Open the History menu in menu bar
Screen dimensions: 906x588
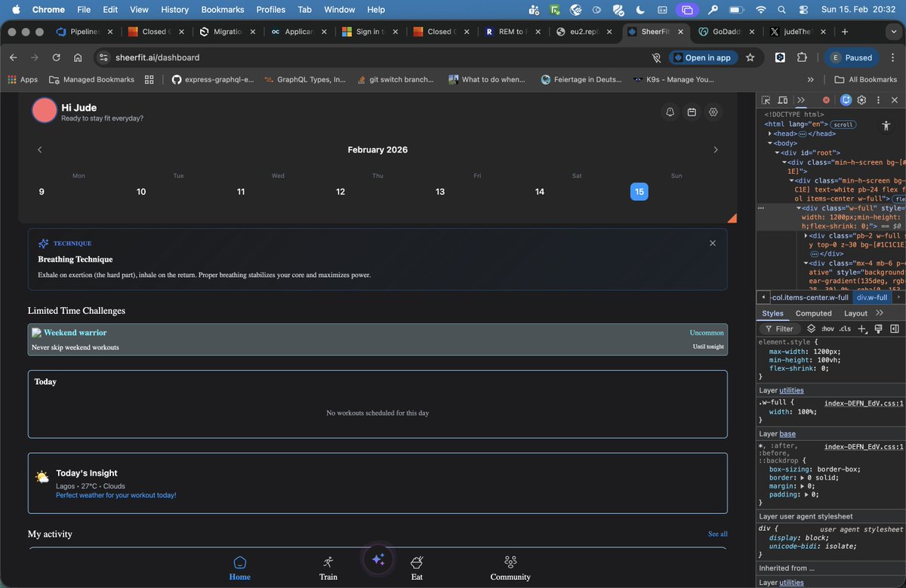[174, 10]
